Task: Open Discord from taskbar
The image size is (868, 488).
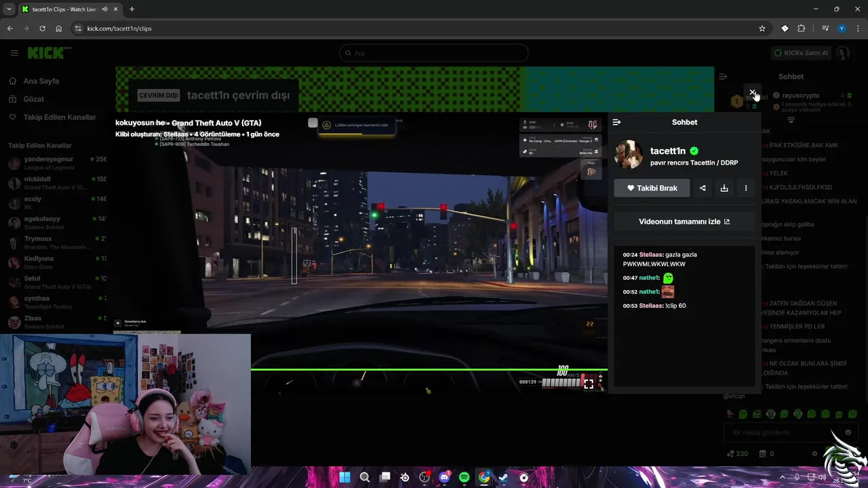Action: [x=444, y=477]
